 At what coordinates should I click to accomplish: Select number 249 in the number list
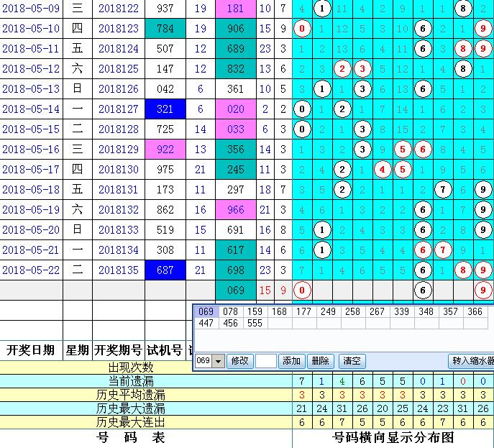329,311
